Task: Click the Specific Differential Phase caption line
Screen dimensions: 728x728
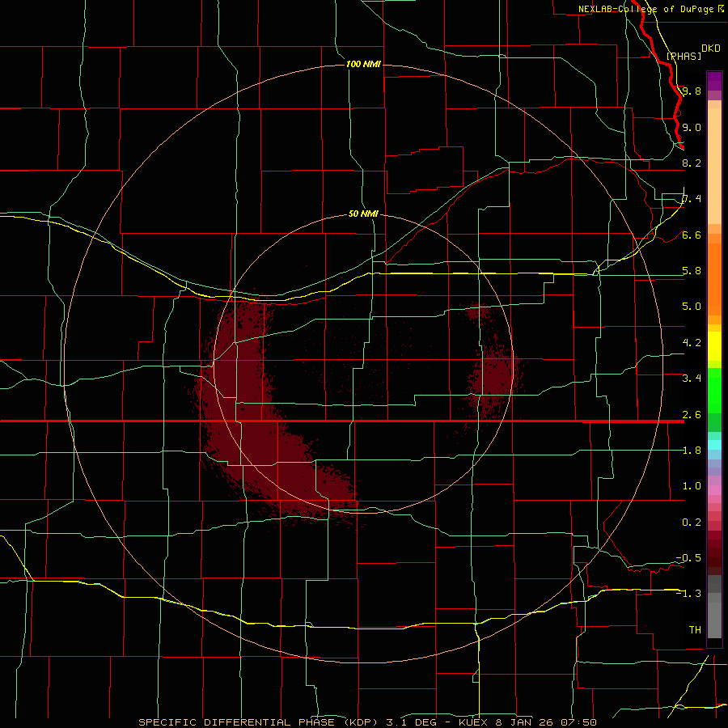Action: 367,722
